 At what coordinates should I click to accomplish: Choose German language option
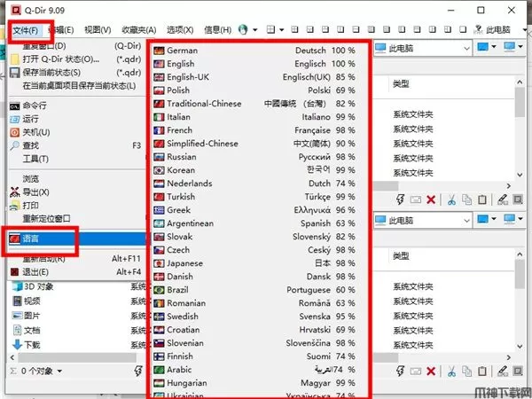click(x=254, y=51)
